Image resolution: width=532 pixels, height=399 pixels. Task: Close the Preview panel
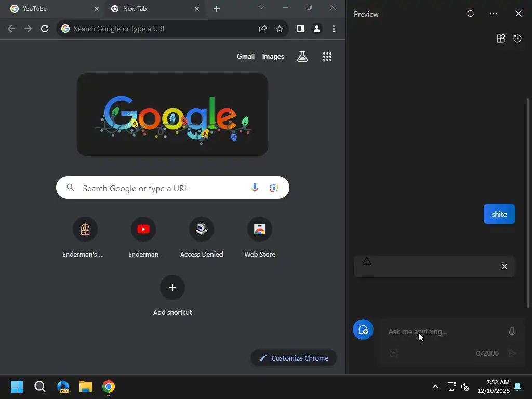pyautogui.click(x=518, y=14)
